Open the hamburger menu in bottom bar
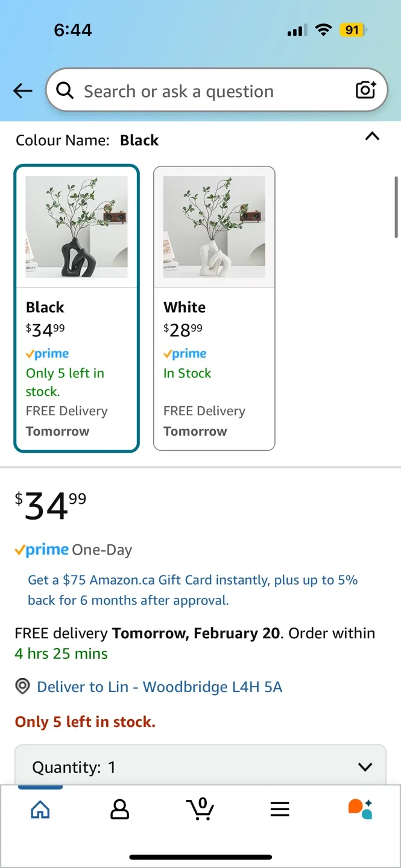This screenshot has height=868, width=401. pos(280,810)
